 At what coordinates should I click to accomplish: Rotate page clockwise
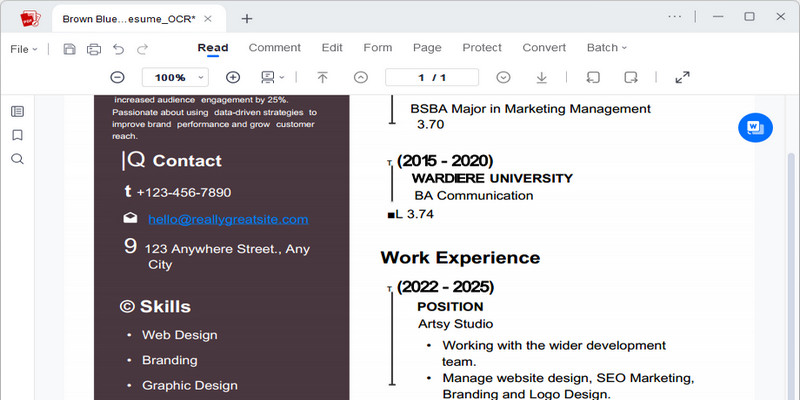click(x=631, y=78)
